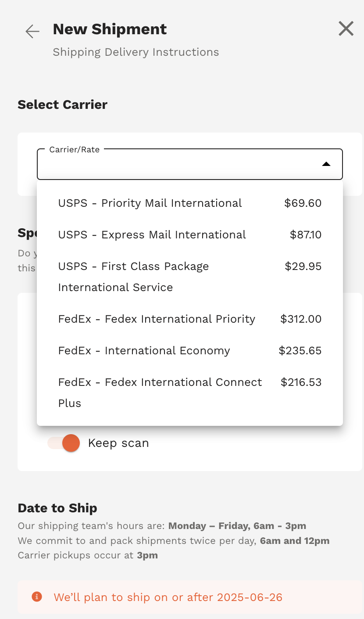Collapse the Carrier/Rate dropdown arrow
The width and height of the screenshot is (364, 619).
[x=326, y=164]
